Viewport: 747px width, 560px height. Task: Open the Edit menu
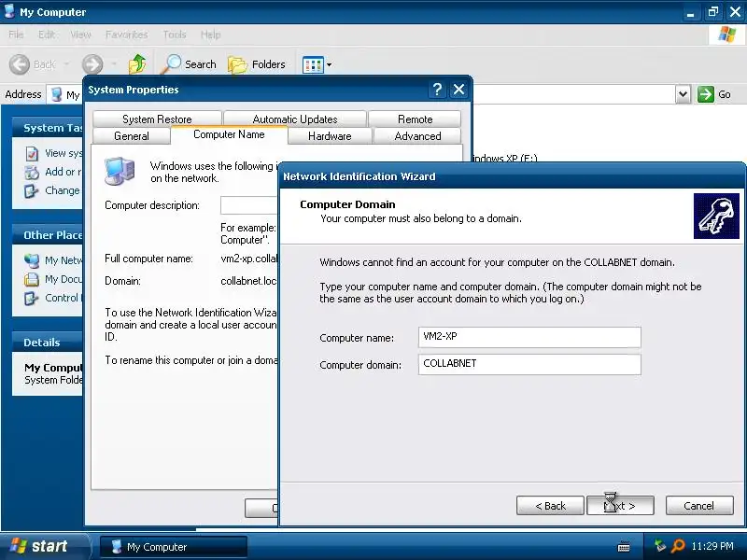(46, 35)
